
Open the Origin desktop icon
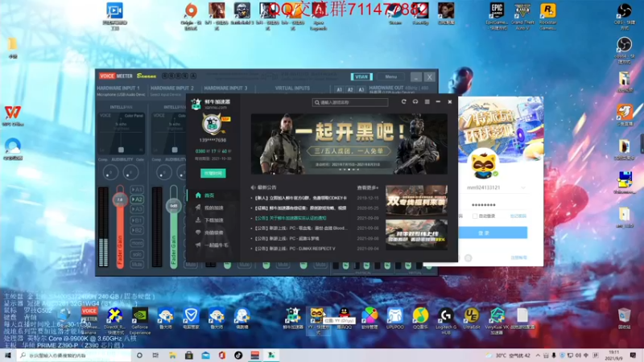[191, 15]
